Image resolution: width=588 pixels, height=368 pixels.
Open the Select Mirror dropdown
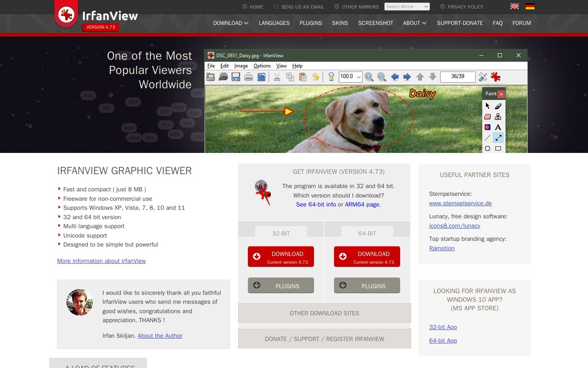coord(407,7)
